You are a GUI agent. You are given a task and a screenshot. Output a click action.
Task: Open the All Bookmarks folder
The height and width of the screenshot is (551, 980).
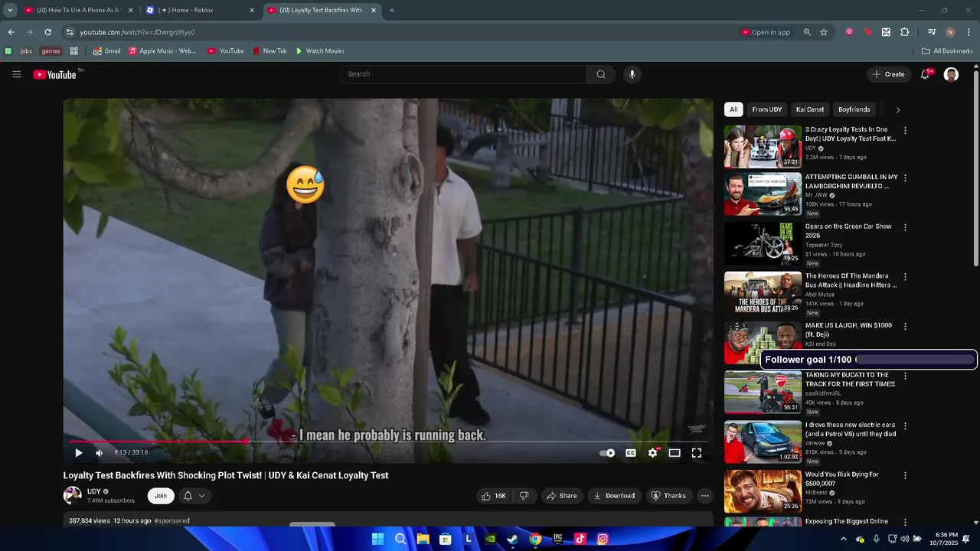(x=947, y=51)
